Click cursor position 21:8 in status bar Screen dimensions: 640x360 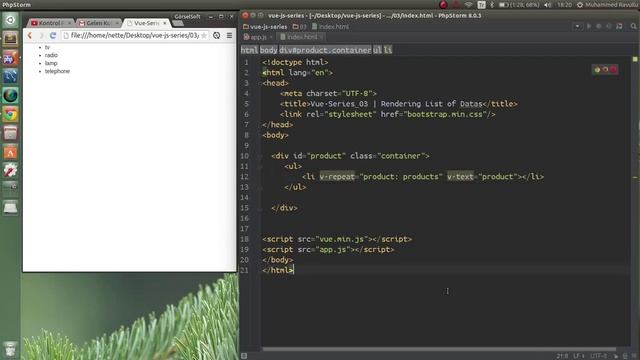pyautogui.click(x=562, y=356)
